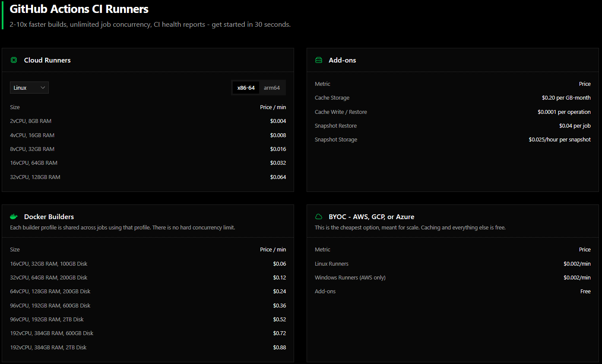Select 64vCPU, 128GB RAM, 200GB Disk builder
The width and height of the screenshot is (602, 364).
[x=148, y=292]
